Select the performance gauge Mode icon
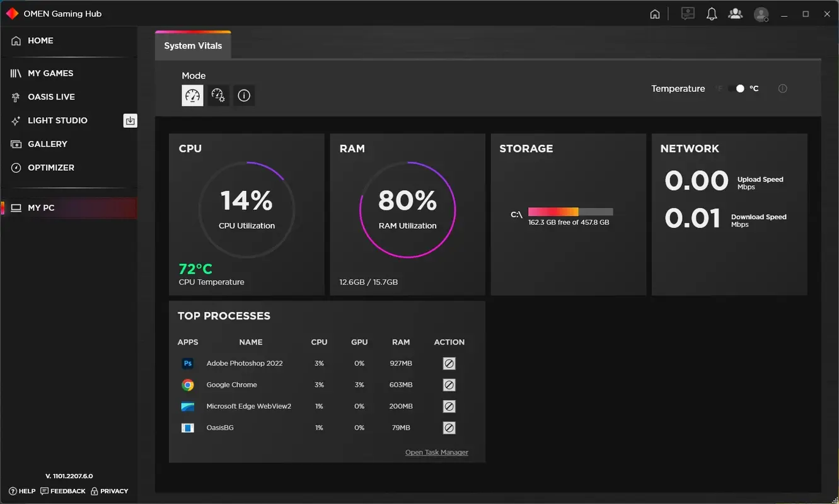 tap(192, 95)
